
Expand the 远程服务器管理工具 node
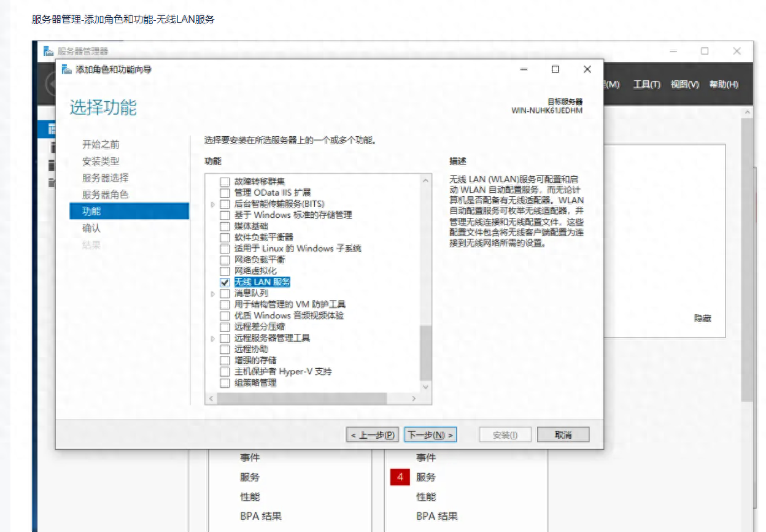tap(212, 337)
